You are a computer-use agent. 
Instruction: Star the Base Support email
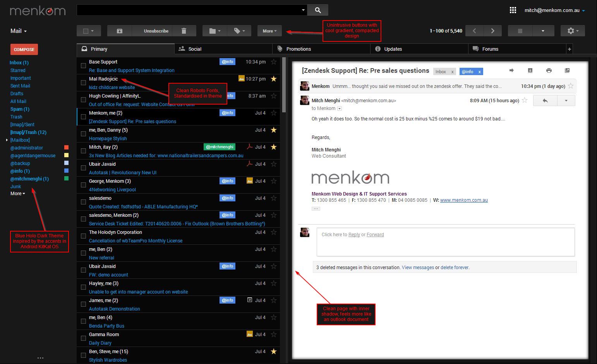pos(274,62)
